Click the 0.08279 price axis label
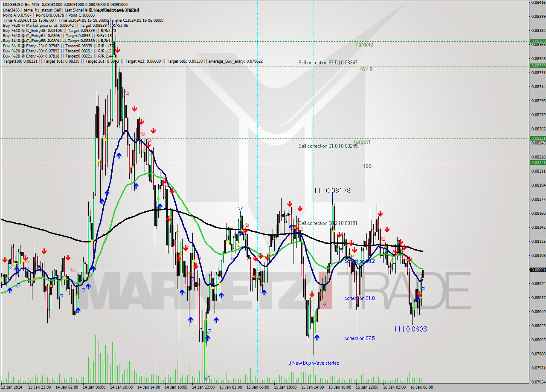Screen dimensions: 546x392 click(538, 115)
